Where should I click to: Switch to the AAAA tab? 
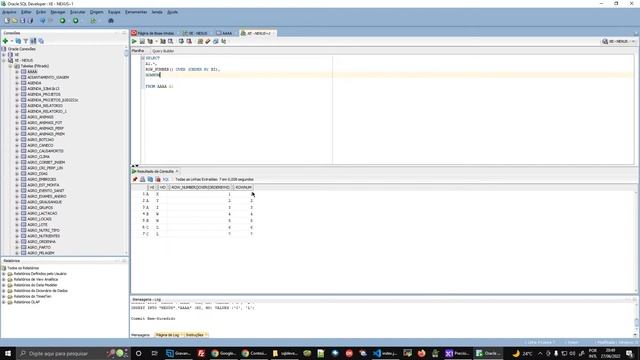pos(224,33)
